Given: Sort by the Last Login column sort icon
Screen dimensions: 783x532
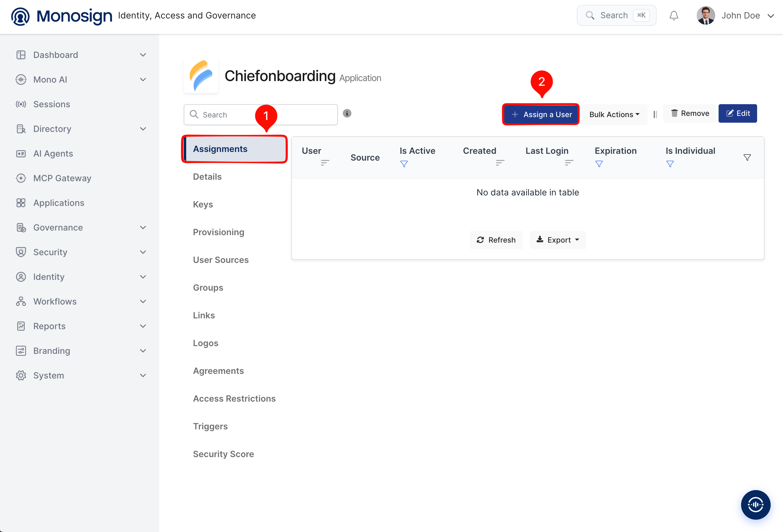Looking at the screenshot, I should click(569, 163).
